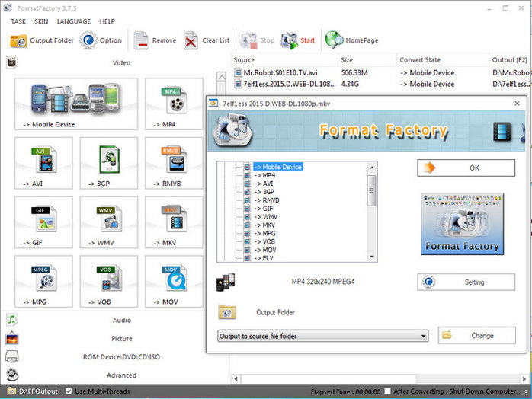Choose the MPG conversion tile
Viewport: 532px width, 399px height.
point(43,282)
